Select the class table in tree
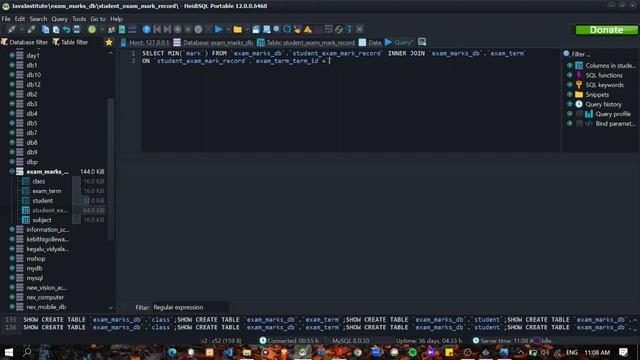Image resolution: width=640 pixels, height=360 pixels. click(39, 181)
